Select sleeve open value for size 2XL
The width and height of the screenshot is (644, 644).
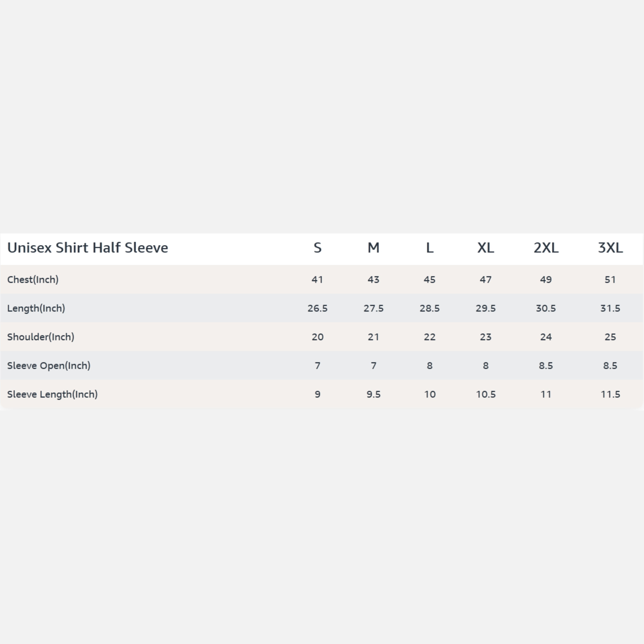pos(546,366)
